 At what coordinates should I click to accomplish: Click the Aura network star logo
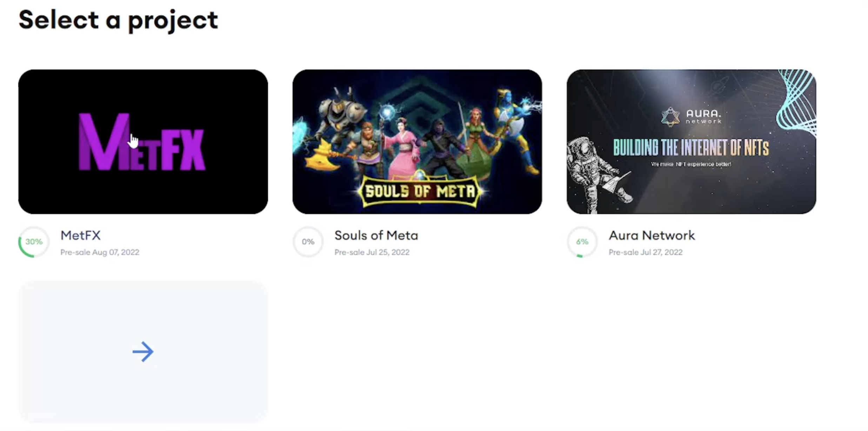(x=670, y=117)
